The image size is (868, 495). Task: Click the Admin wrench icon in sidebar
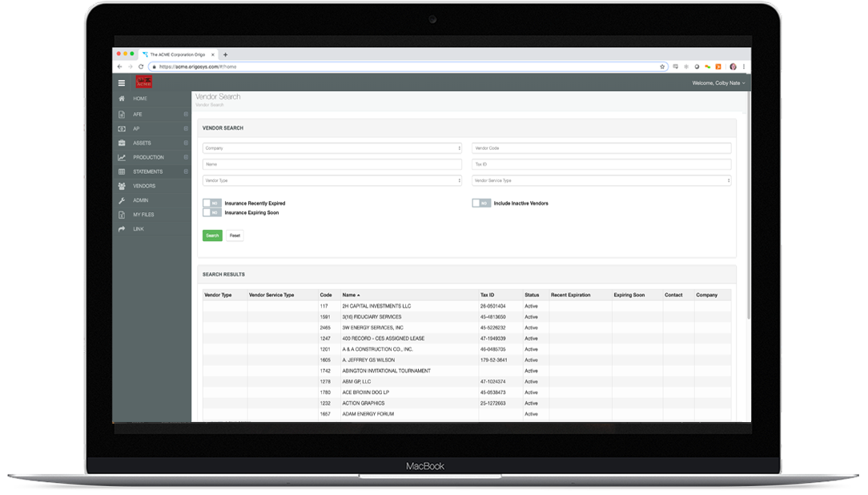pos(122,200)
